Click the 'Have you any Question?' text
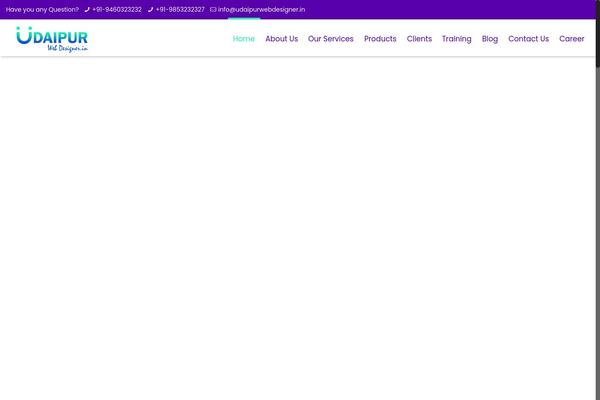Screen dimensions: 600x400 click(42, 10)
